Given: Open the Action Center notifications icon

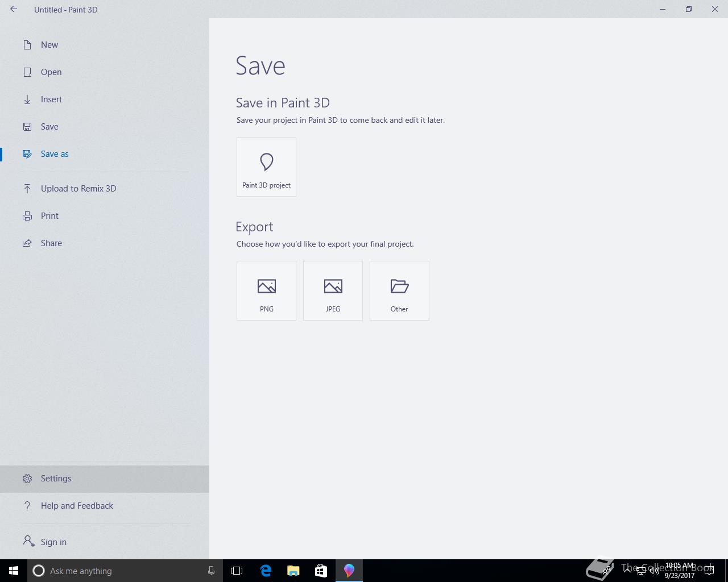Looking at the screenshot, I should pos(709,571).
